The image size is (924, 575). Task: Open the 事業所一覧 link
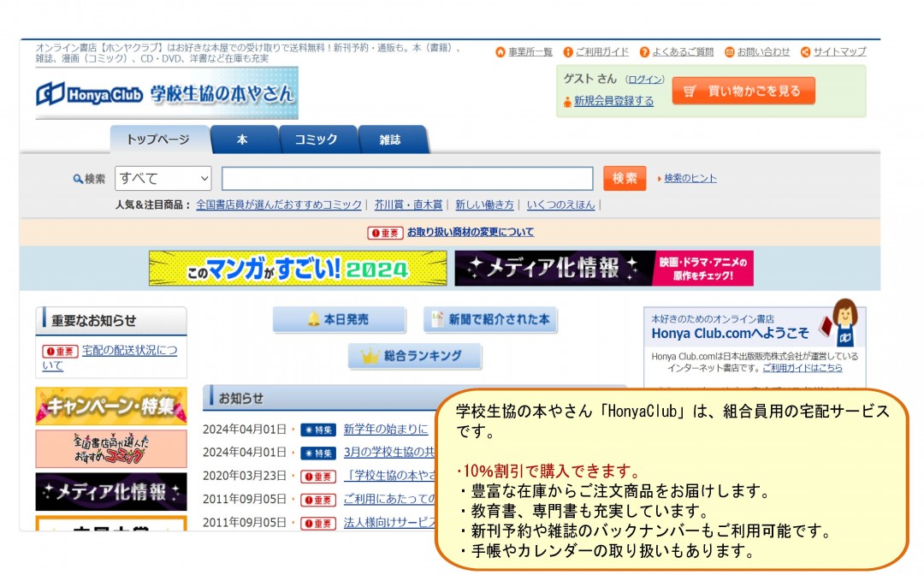530,52
